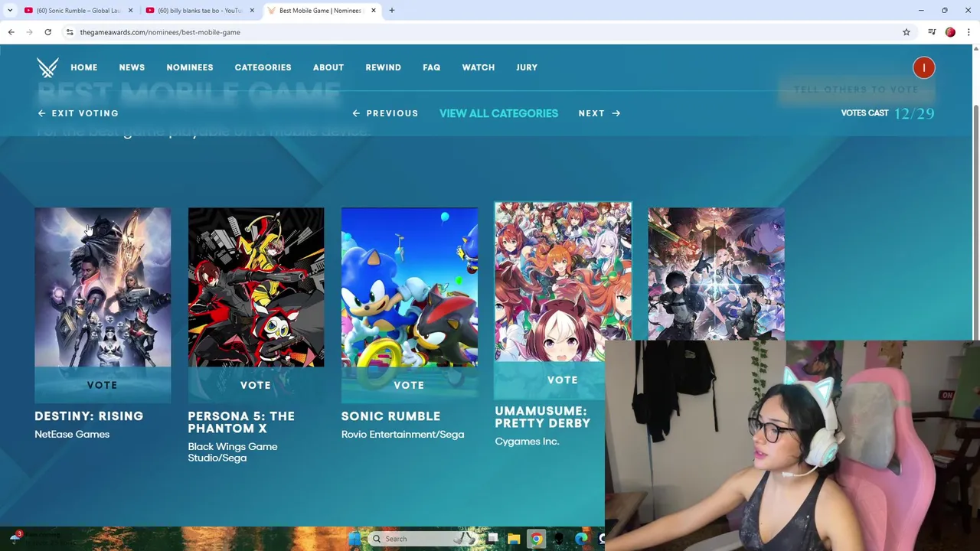Click the browser forward arrow
The height and width of the screenshot is (551, 980).
(x=29, y=32)
